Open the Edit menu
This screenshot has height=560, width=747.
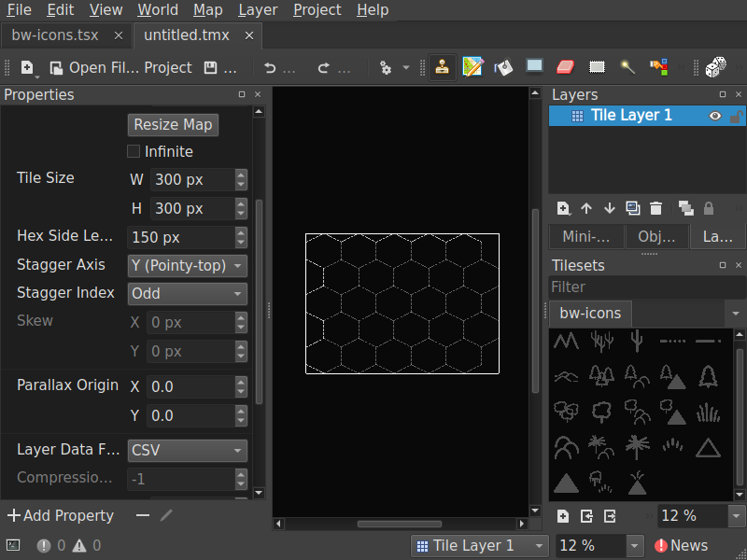pyautogui.click(x=61, y=10)
